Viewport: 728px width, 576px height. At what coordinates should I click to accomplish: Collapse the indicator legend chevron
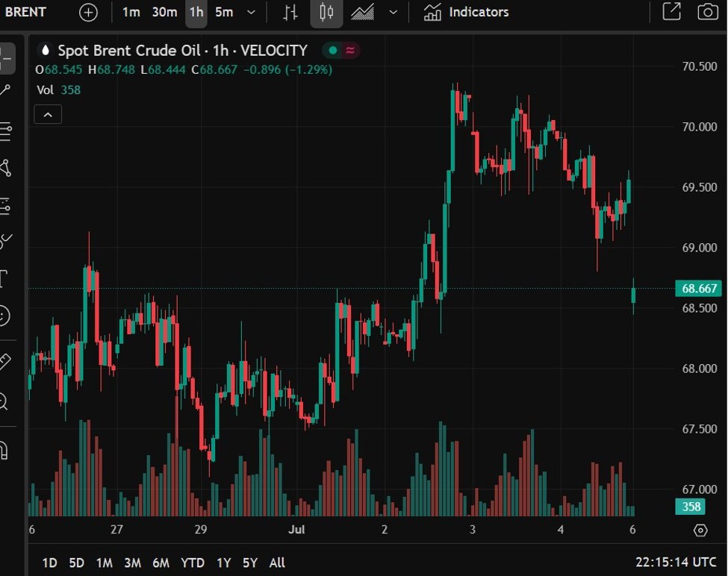point(48,114)
